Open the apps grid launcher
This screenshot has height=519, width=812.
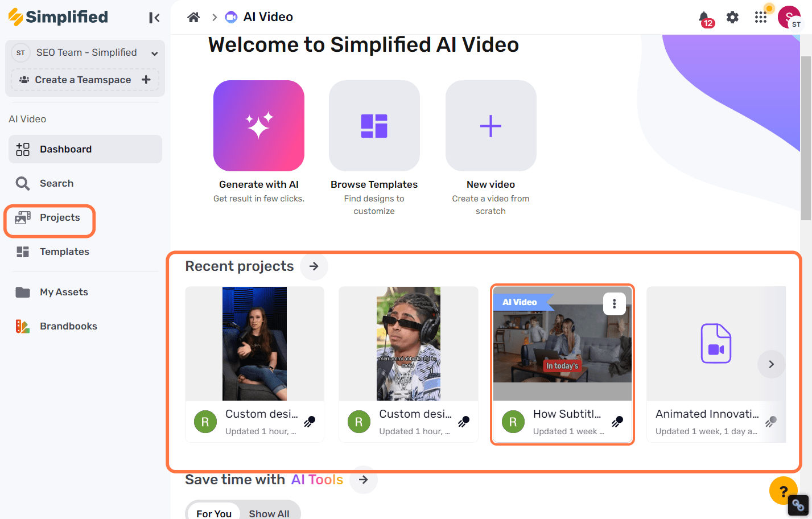(x=761, y=17)
